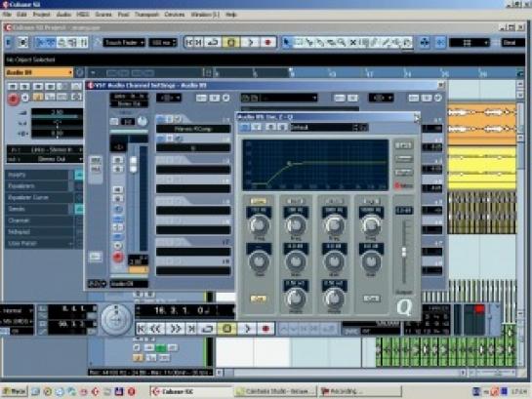Viewport: 532px width, 399px height.
Task: Select the Range Selection tool
Action: [x=298, y=42]
